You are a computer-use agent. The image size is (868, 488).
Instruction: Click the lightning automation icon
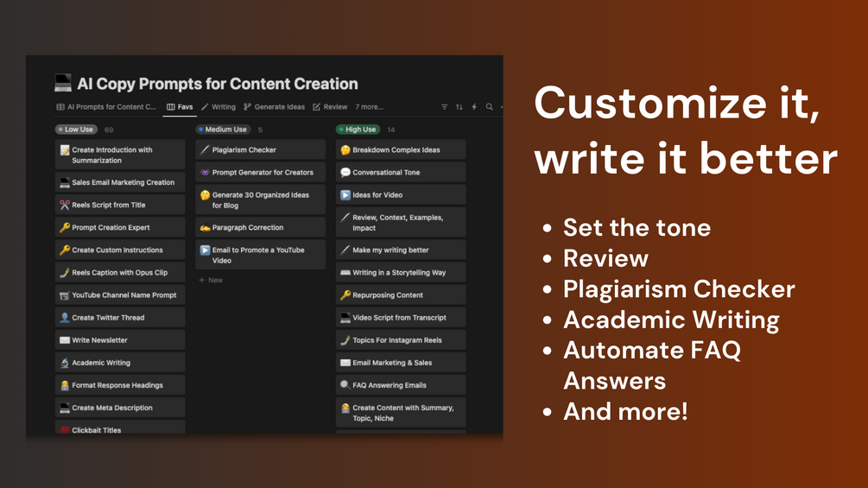click(x=474, y=107)
